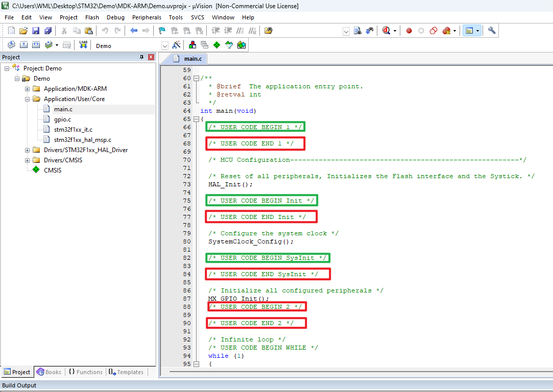Expand the Drivers/STM32F1xx_HAL_Driver folder
The height and width of the screenshot is (392, 553).
point(27,150)
